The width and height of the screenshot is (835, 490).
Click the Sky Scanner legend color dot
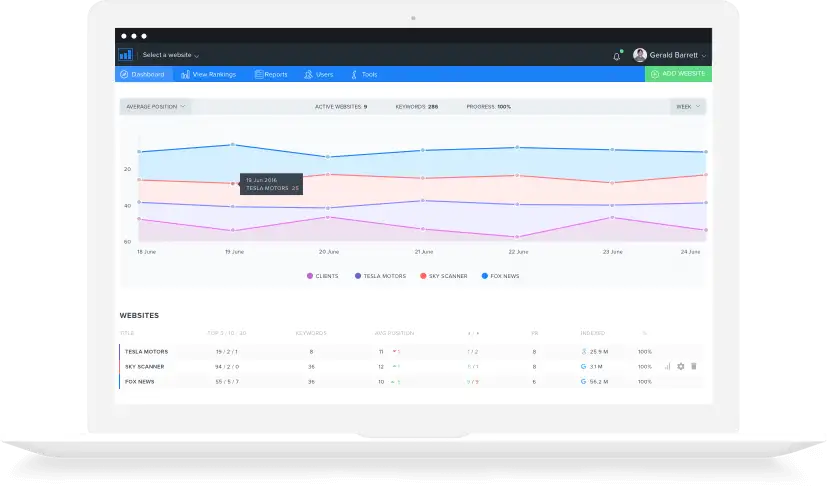[424, 275]
